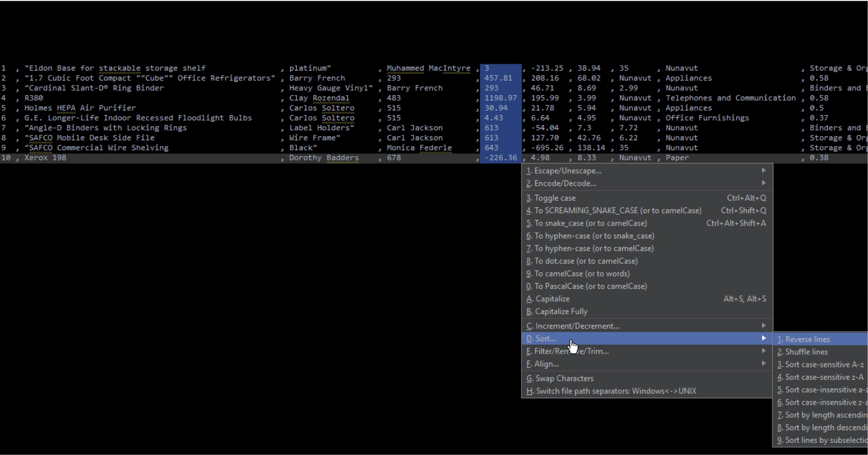868x455 pixels.
Task: Pick To hyphen-case (or to snake_case)
Action: click(x=647, y=236)
